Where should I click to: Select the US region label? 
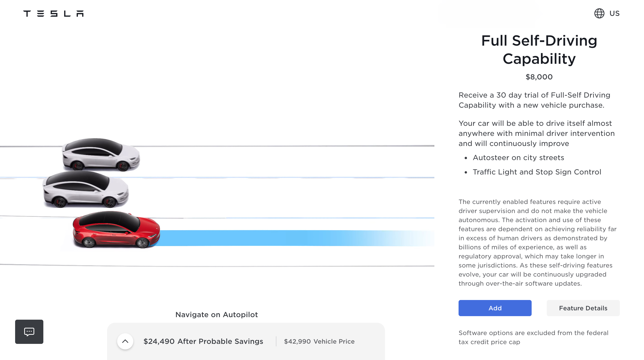click(614, 13)
